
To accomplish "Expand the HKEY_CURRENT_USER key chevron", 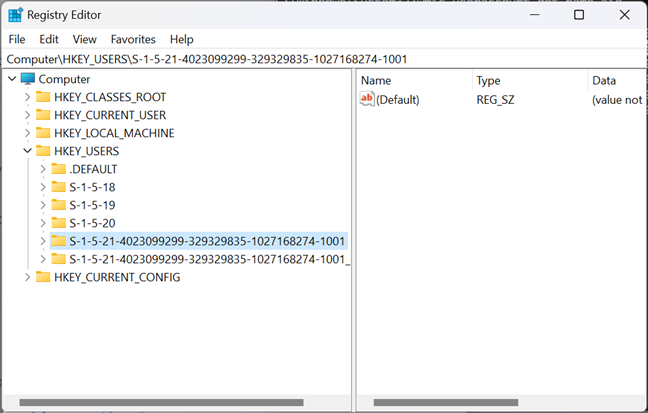I will [28, 115].
